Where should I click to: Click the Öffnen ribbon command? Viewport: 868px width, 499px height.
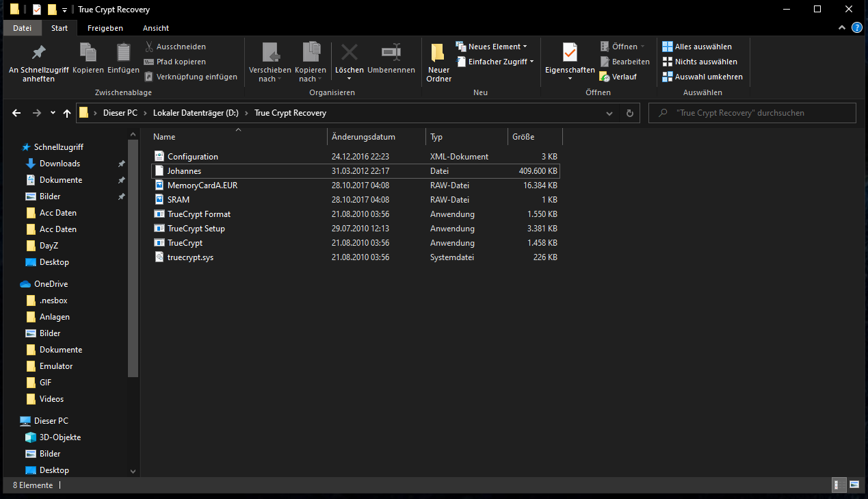coord(622,47)
